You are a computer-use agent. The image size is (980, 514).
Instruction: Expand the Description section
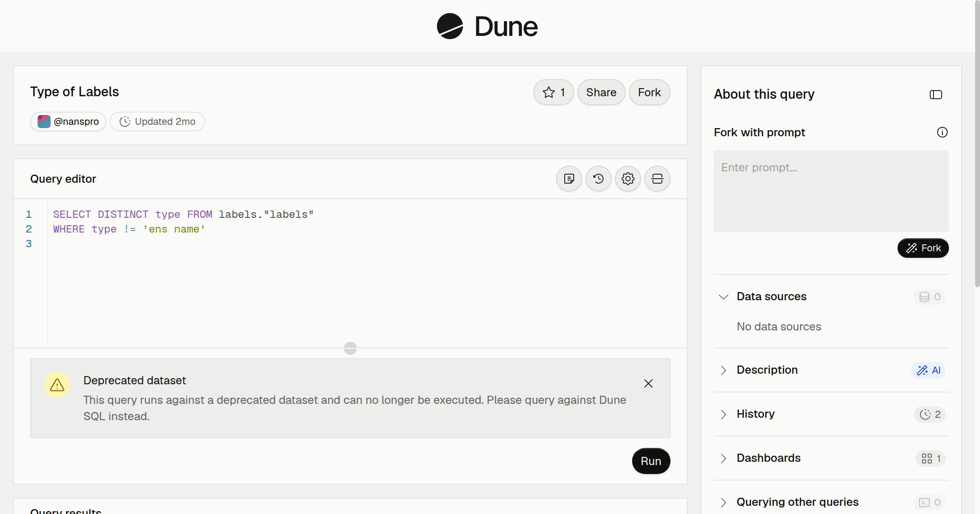tap(723, 370)
